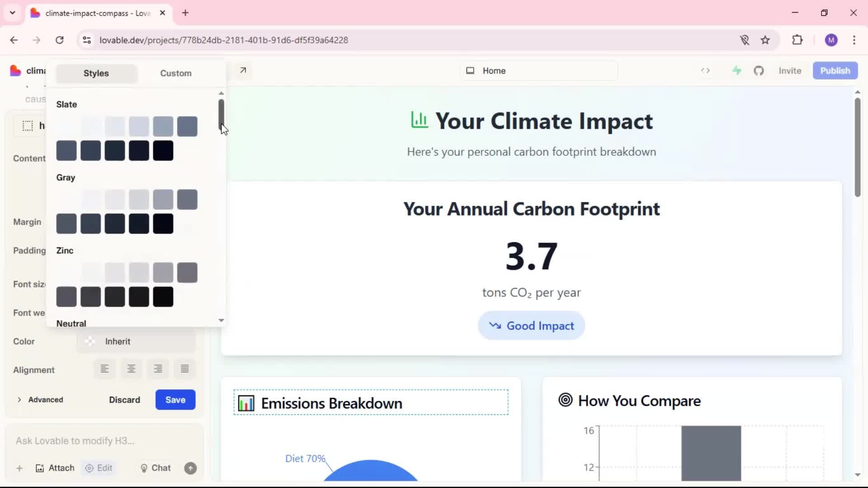The image size is (868, 488).
Task: Click the Diet 70% chart label
Action: click(305, 458)
